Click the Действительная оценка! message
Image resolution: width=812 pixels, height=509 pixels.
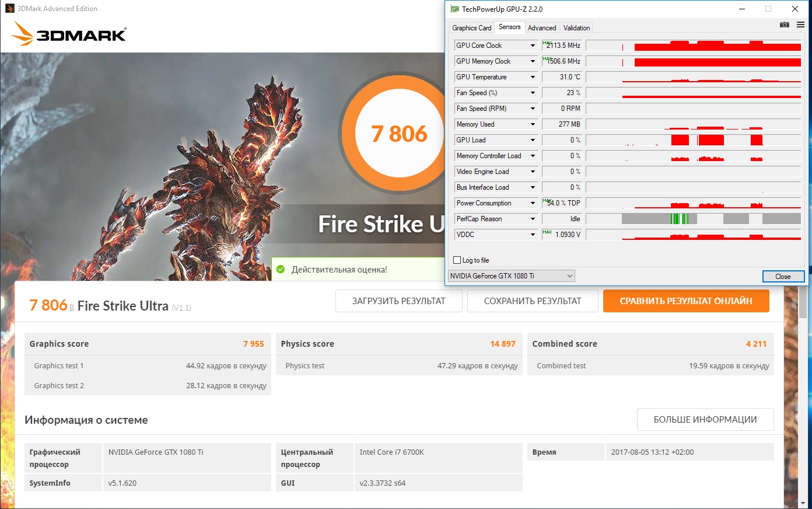click(x=339, y=270)
